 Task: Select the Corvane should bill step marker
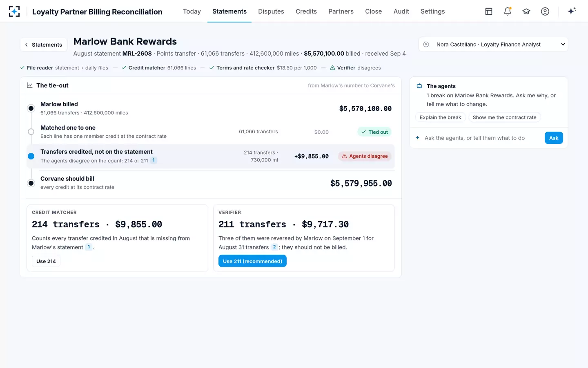[x=31, y=183]
